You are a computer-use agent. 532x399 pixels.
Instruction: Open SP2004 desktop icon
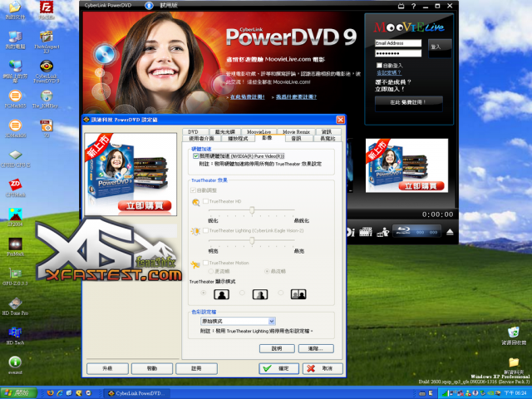point(15,218)
